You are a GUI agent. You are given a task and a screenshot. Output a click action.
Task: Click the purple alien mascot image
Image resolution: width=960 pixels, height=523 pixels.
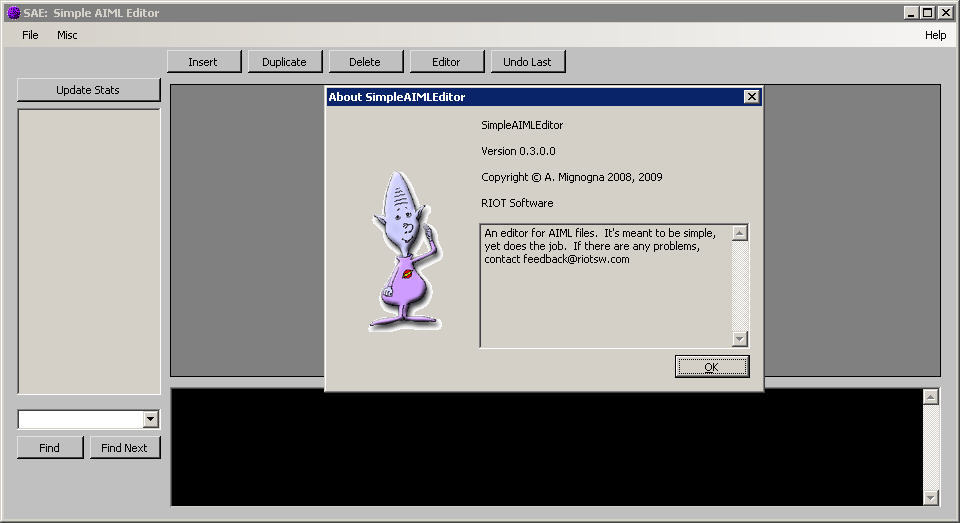point(406,250)
